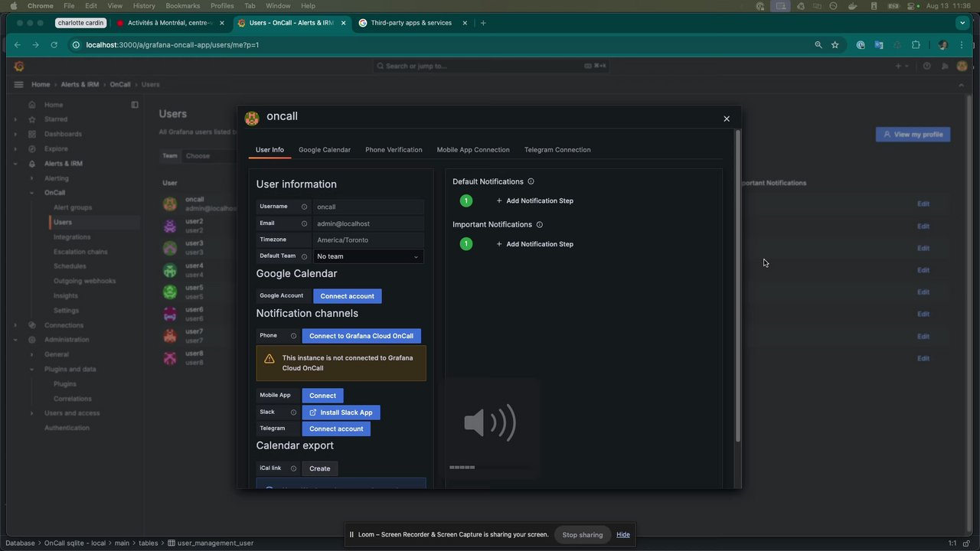The width and height of the screenshot is (980, 551).
Task: Close the oncall user dialog
Action: pos(727,119)
